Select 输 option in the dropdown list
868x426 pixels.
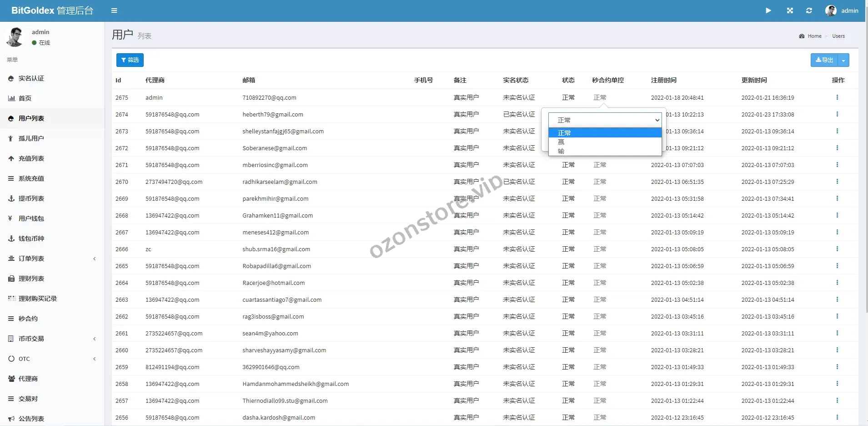coord(561,151)
